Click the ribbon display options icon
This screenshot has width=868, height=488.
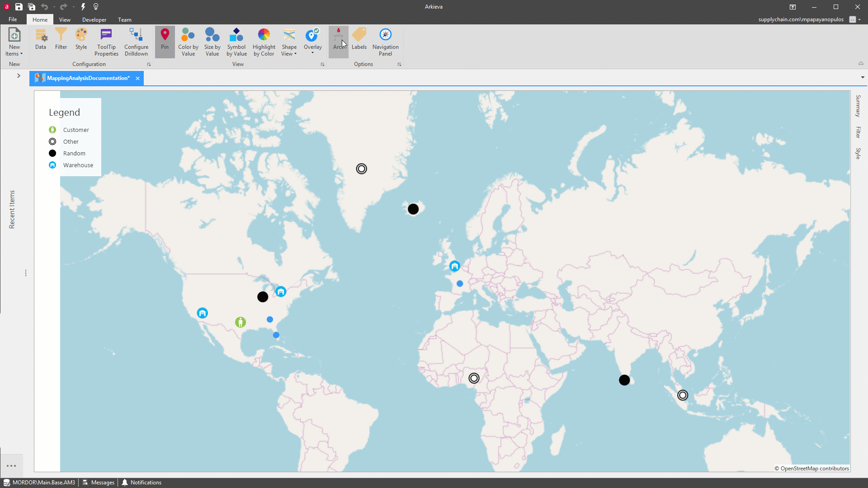[793, 7]
